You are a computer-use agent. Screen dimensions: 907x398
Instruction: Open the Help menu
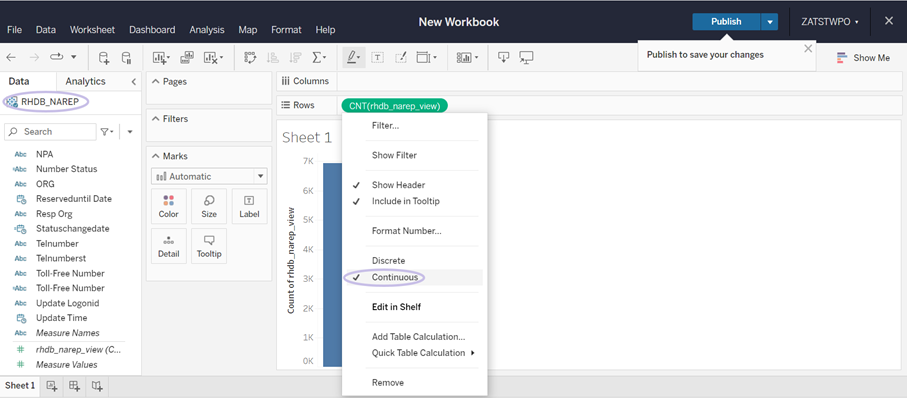click(325, 30)
